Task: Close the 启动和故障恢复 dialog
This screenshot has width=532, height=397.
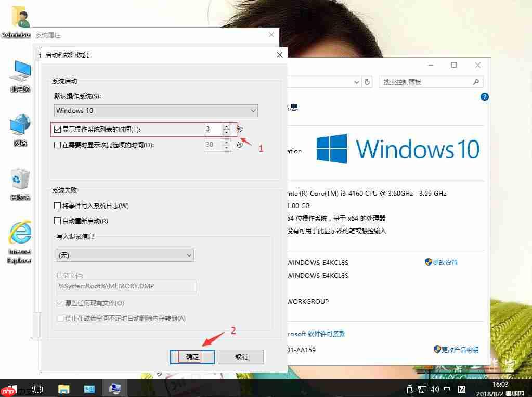Action: (x=280, y=55)
